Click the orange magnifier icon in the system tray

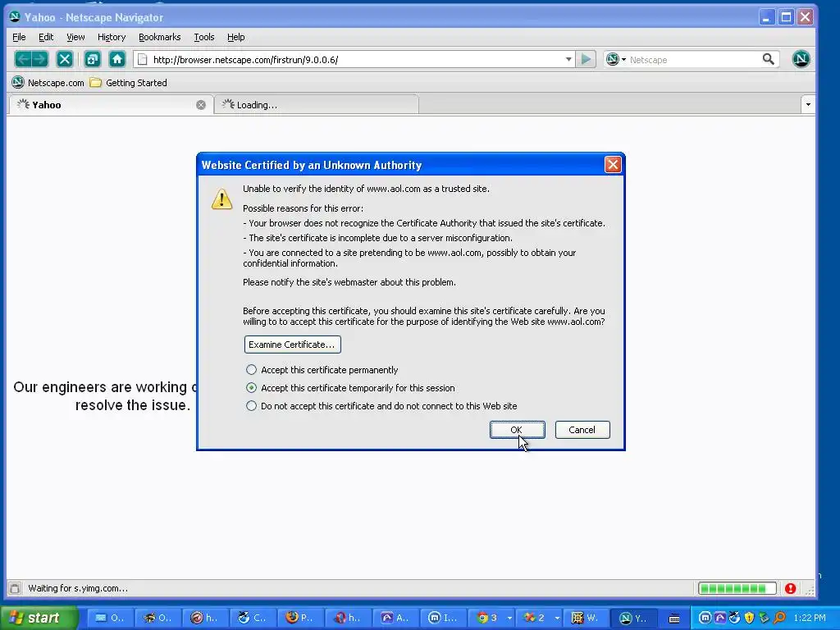click(780, 618)
